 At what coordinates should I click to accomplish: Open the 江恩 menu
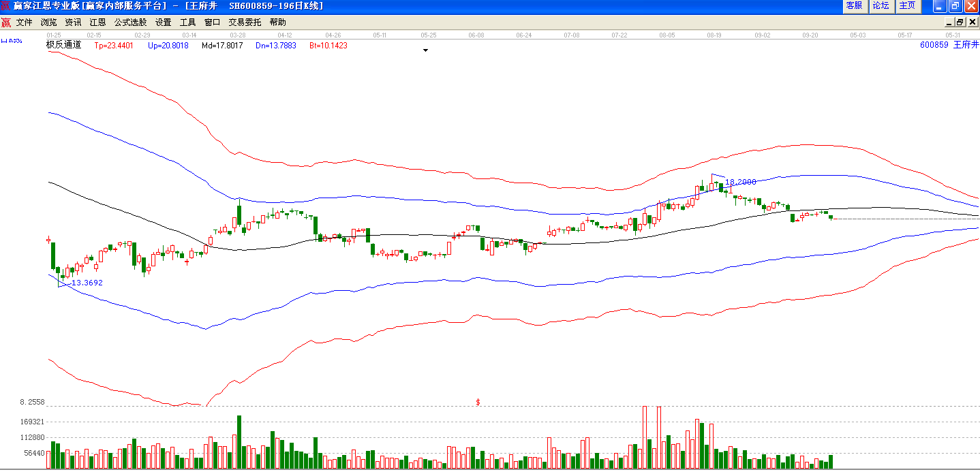pos(97,22)
